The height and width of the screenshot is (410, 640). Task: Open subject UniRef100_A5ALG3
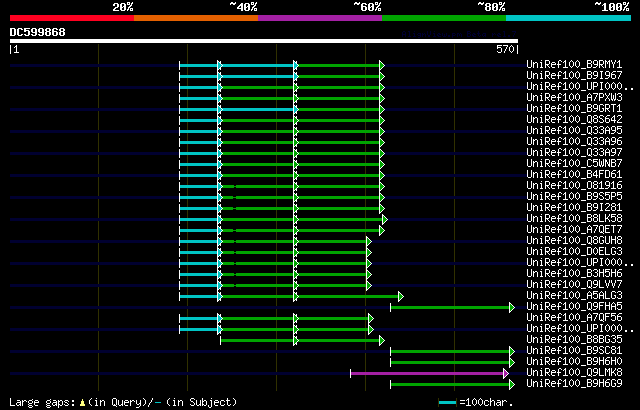pos(574,296)
